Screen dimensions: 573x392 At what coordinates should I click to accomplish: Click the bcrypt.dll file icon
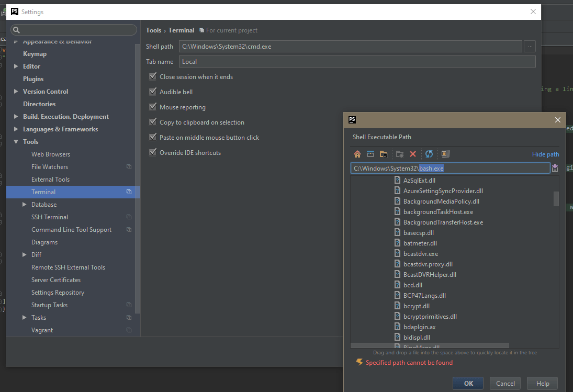click(398, 306)
